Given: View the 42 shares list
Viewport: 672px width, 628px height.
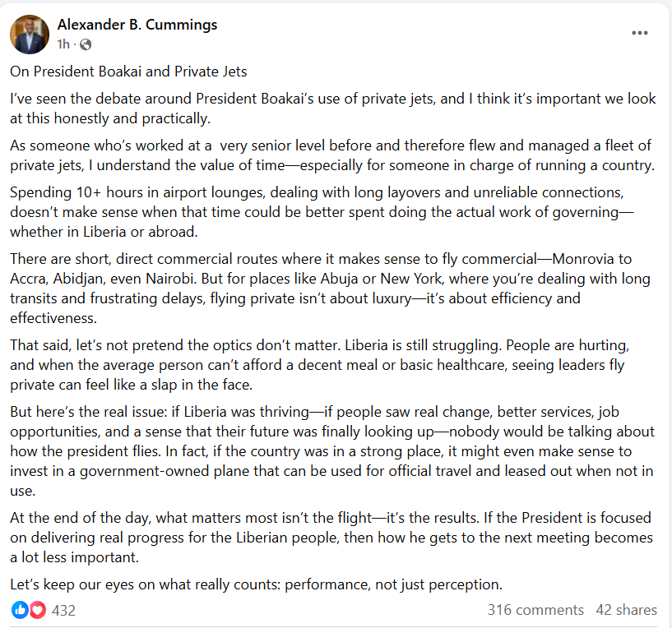Looking at the screenshot, I should pyautogui.click(x=627, y=610).
